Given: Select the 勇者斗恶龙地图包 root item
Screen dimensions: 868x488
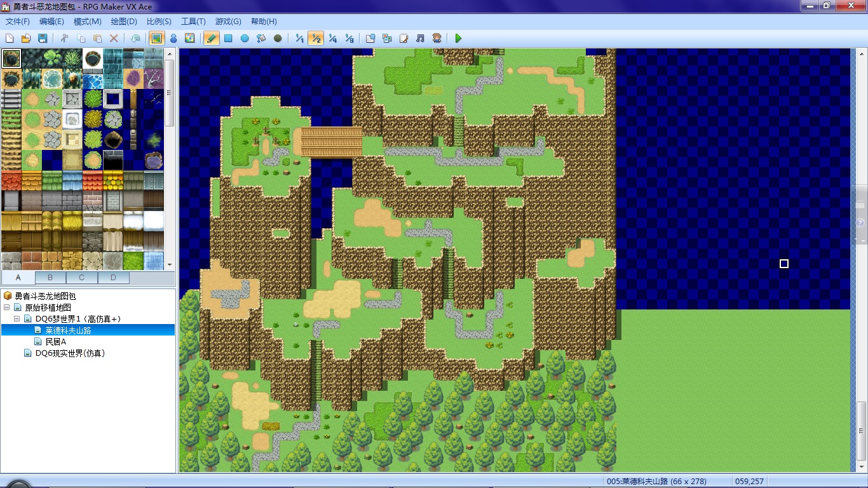Looking at the screenshot, I should click(x=45, y=296).
